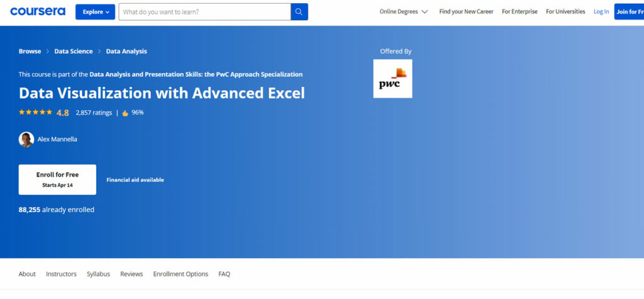Switch to the Reviews tab
This screenshot has height=299, width=644.
pos(131,274)
